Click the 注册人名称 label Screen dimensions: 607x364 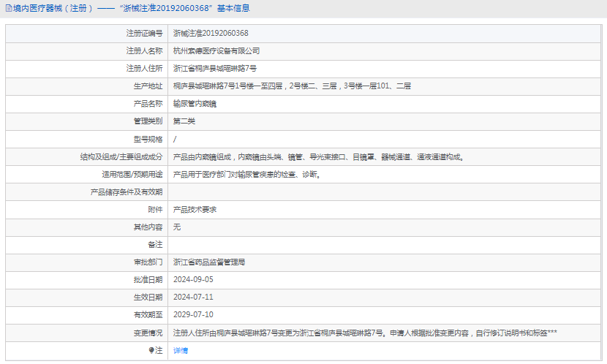click(x=144, y=51)
